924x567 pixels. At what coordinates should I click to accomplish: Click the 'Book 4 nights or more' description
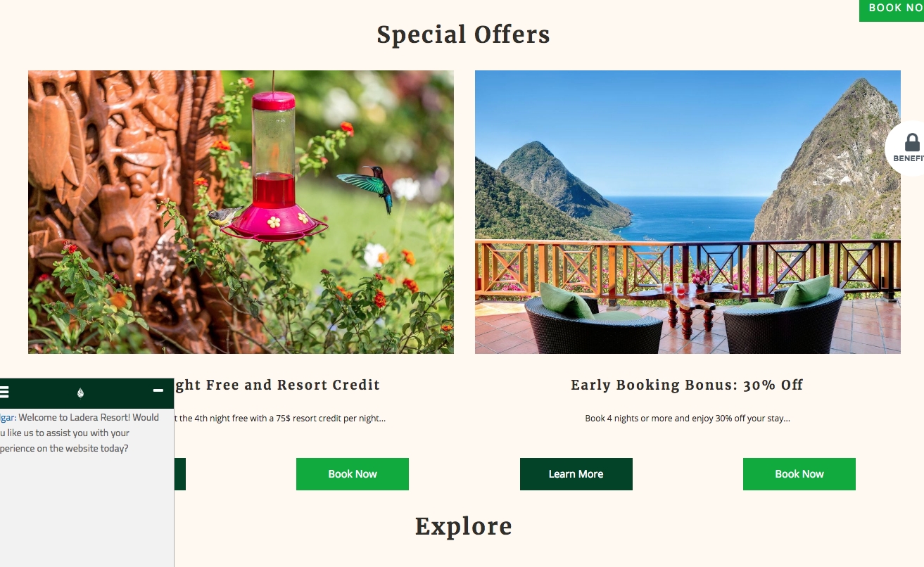pos(688,418)
